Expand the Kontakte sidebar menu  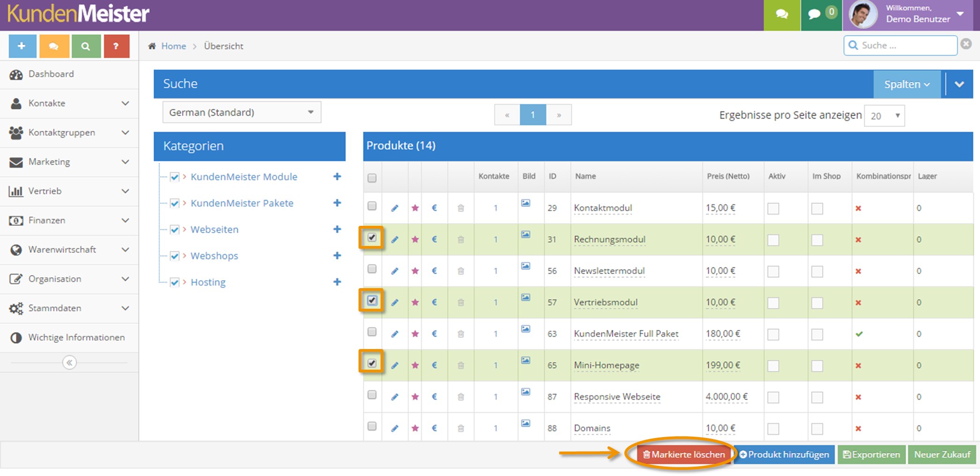click(x=69, y=103)
